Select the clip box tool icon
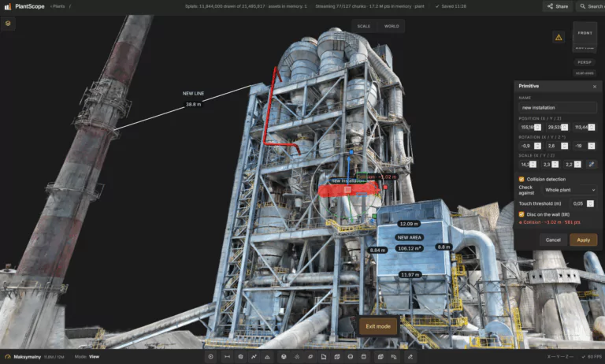605x364 pixels. (x=380, y=357)
